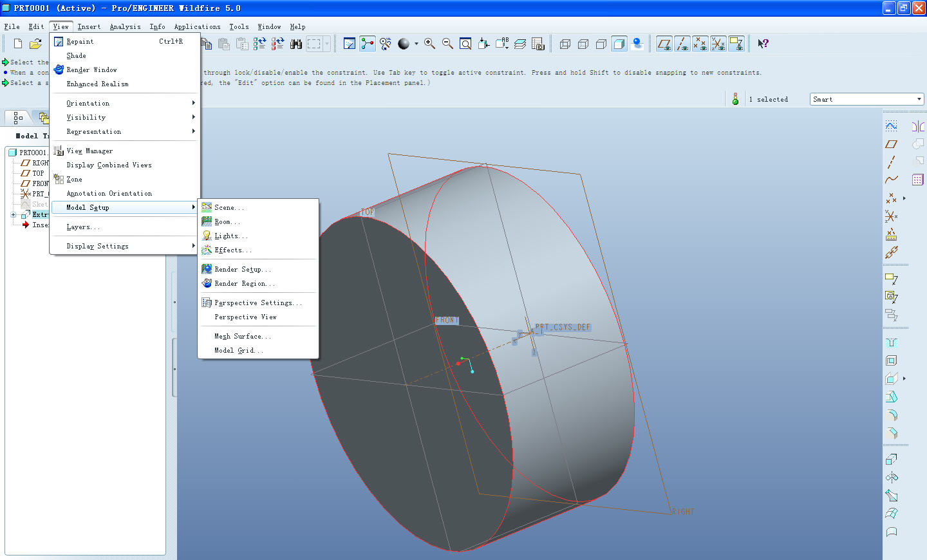
Task: Select the Shell tool
Action: [891, 360]
